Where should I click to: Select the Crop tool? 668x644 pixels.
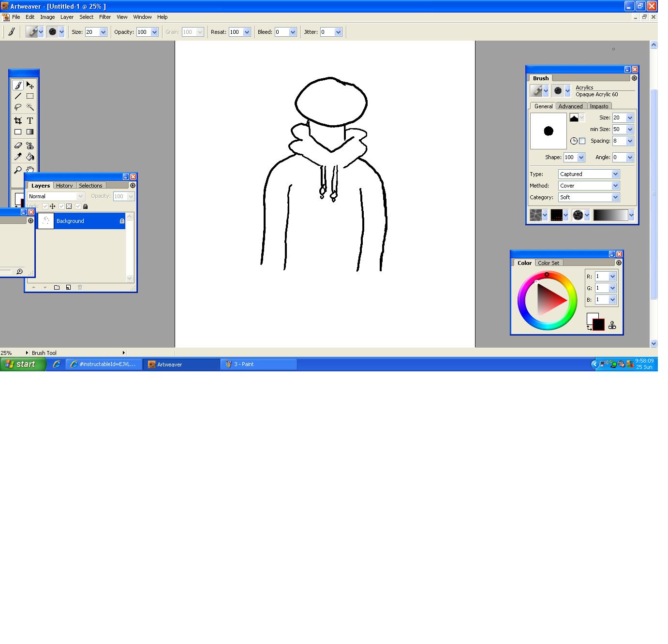pyautogui.click(x=18, y=120)
